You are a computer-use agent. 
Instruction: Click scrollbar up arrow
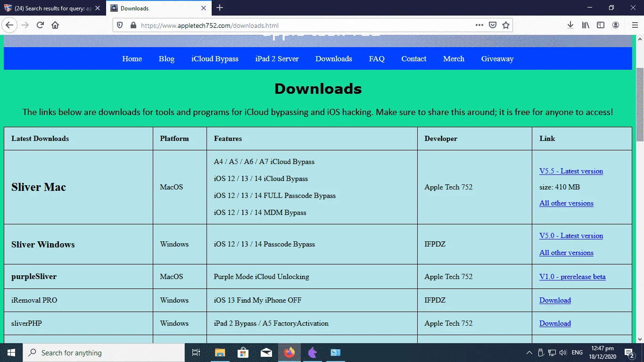point(640,39)
